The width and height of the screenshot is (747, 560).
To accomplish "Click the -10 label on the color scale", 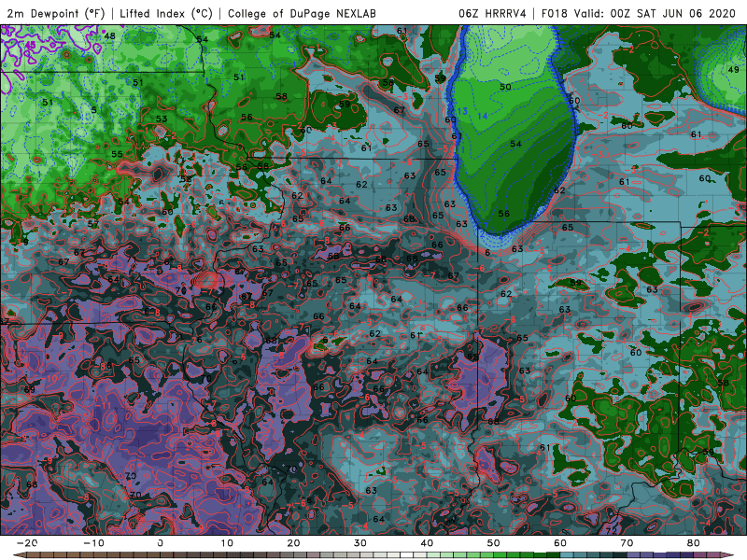I will tap(94, 543).
